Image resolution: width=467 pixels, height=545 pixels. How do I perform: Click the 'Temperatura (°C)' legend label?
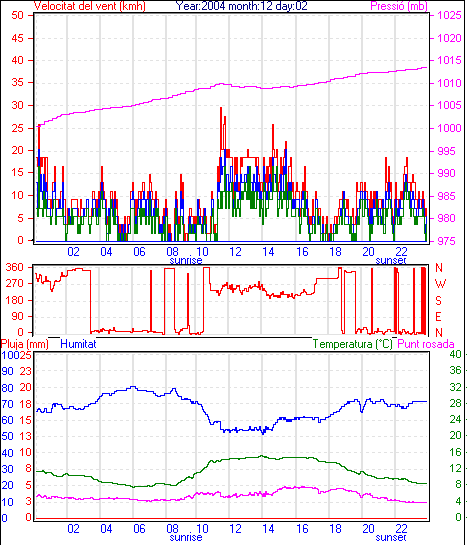click(352, 344)
